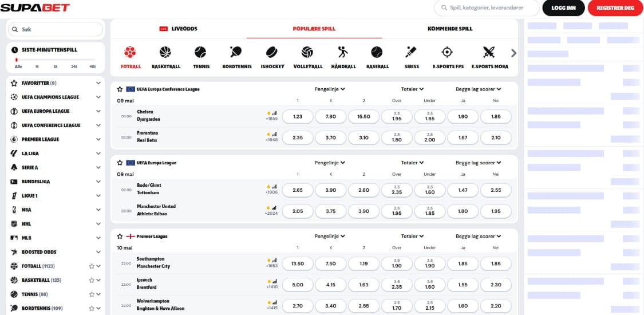Image resolution: width=644 pixels, height=315 pixels.
Task: Favorite the UEFA Europa League section
Action: coord(120,163)
